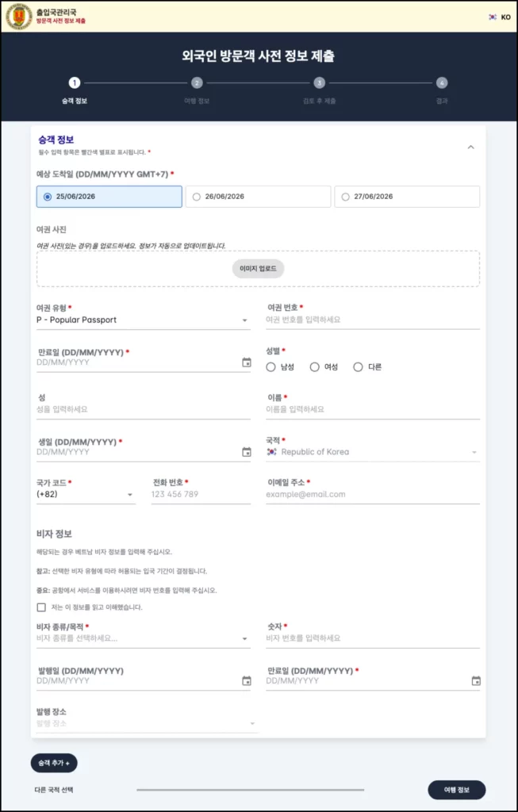
Task: Open calendar for visa 발행일
Action: point(247,681)
